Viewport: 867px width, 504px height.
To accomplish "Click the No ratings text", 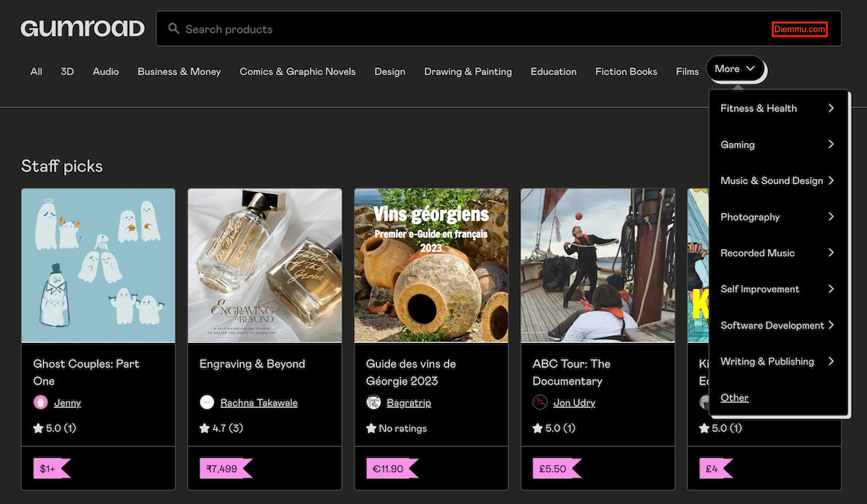I will pyautogui.click(x=402, y=428).
